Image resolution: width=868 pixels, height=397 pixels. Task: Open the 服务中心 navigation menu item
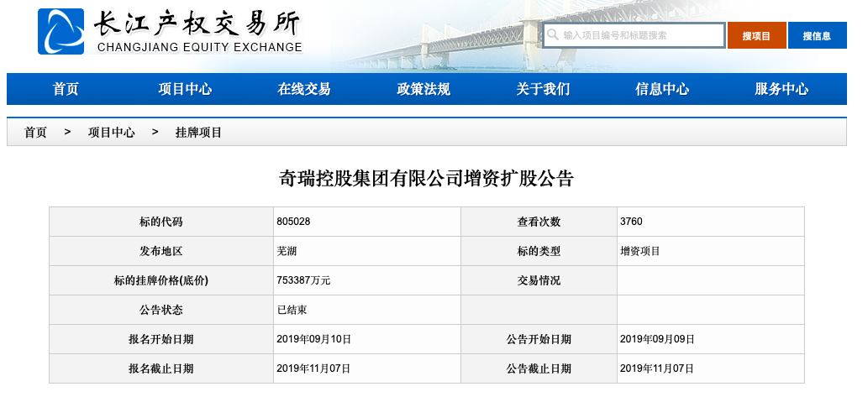point(781,89)
